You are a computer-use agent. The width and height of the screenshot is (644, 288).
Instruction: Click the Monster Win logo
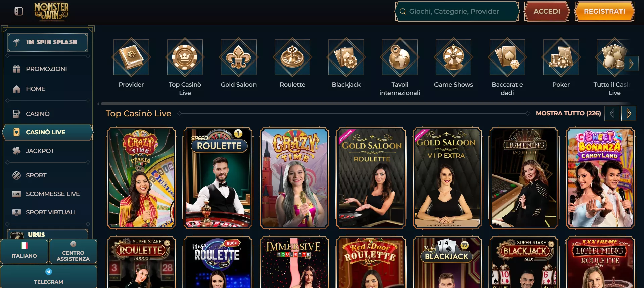click(51, 11)
